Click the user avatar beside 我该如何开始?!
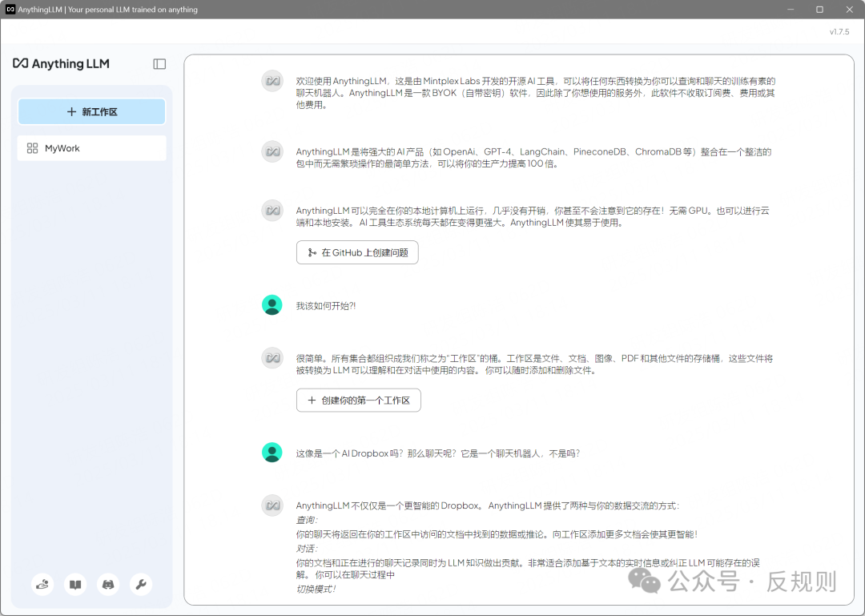This screenshot has height=616, width=865. point(272,304)
